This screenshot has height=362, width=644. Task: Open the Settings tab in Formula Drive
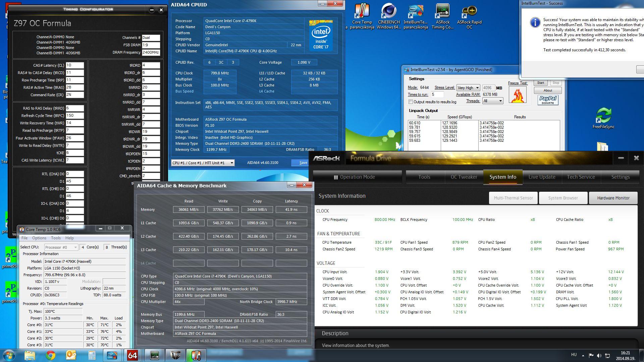point(620,177)
